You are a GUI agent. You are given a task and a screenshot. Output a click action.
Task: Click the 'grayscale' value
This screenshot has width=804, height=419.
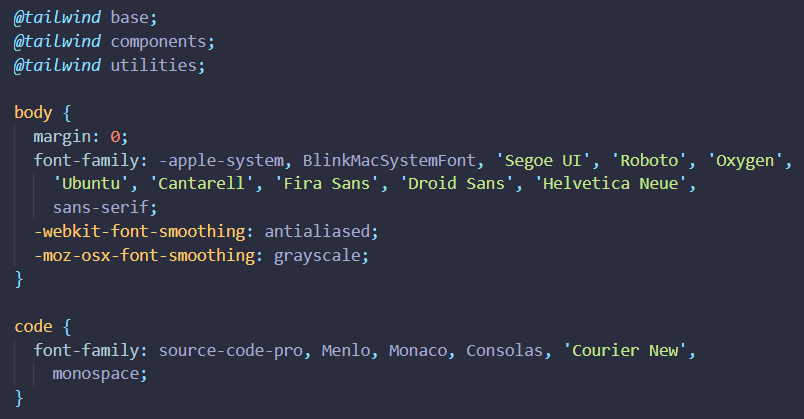[317, 255]
